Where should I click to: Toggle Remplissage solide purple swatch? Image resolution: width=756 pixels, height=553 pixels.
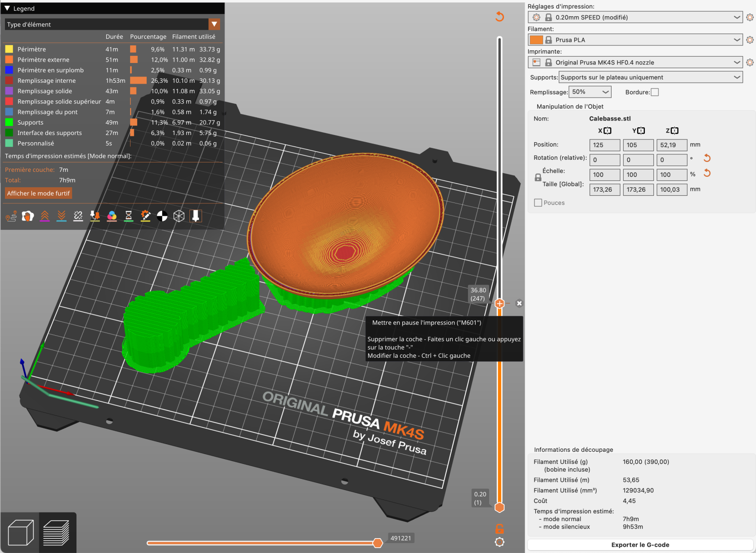coord(9,91)
